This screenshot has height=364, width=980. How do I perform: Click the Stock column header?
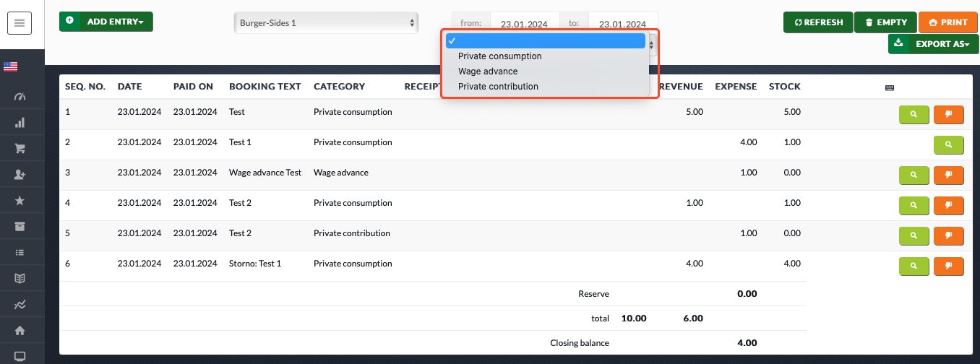pos(785,87)
